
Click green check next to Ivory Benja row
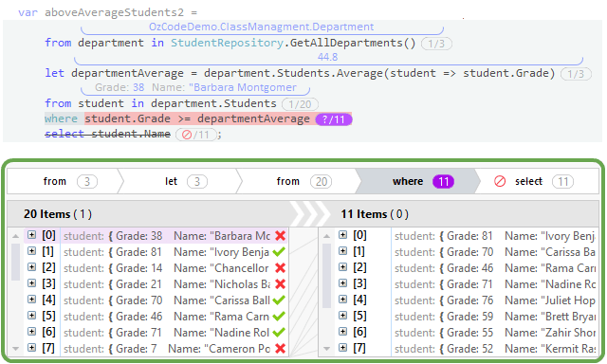click(279, 252)
